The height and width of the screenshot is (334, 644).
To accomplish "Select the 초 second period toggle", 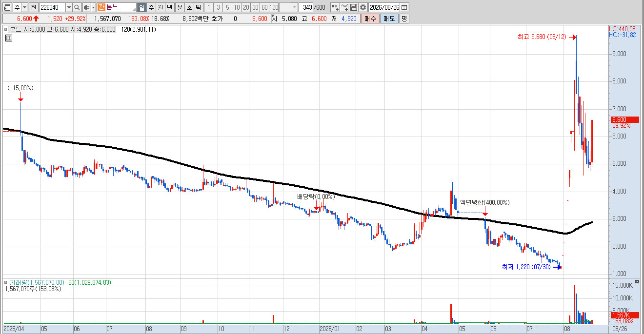I will [x=189, y=7].
